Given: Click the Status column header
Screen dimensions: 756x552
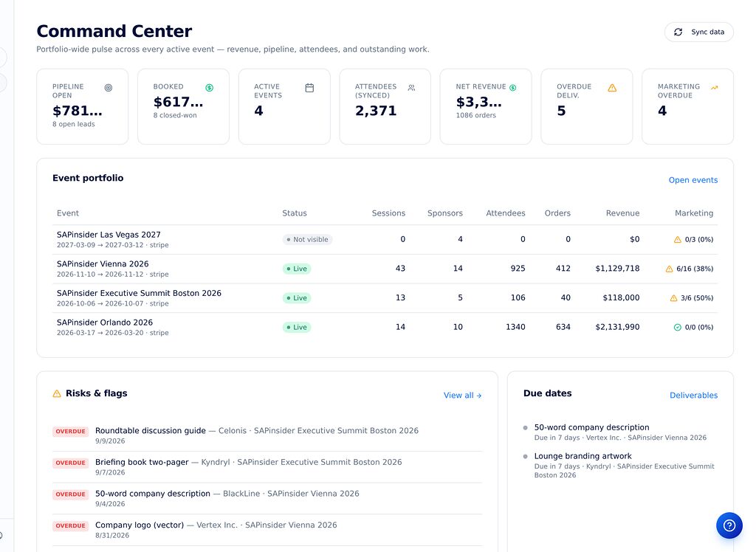Looking at the screenshot, I should (294, 213).
